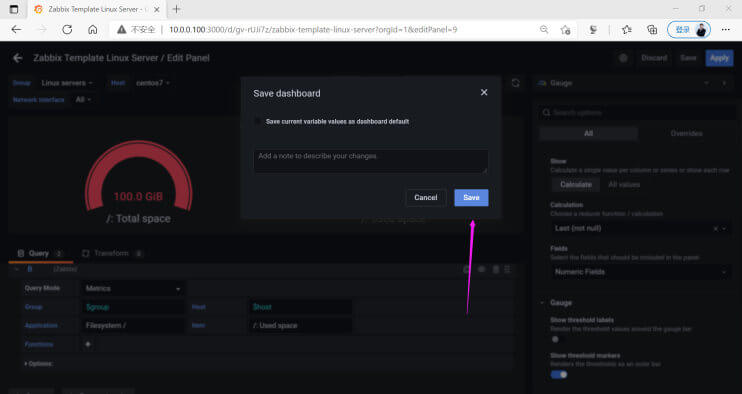This screenshot has height=394, width=742.
Task: Open the Transform tab
Action: [x=112, y=254]
